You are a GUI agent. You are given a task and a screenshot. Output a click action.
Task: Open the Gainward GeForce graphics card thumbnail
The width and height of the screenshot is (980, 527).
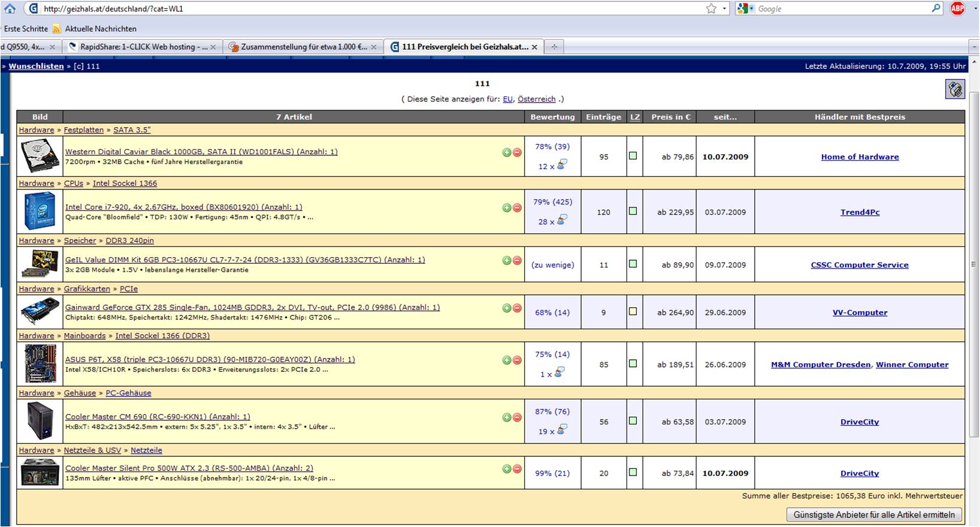(40, 312)
